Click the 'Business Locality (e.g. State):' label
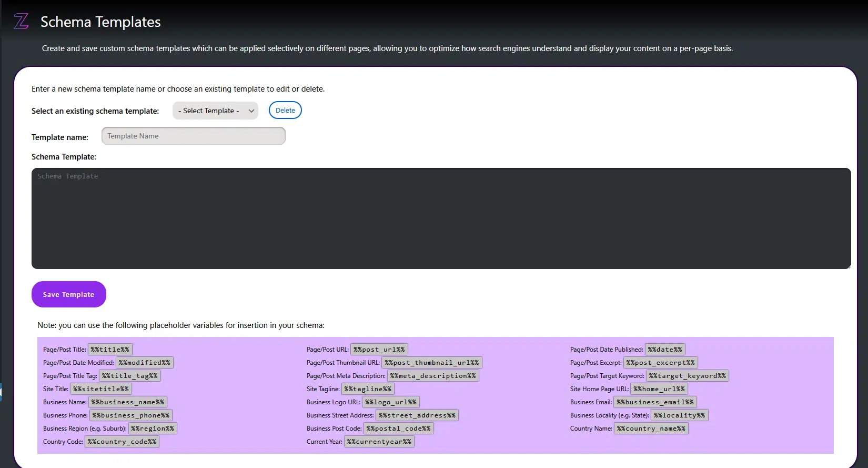The height and width of the screenshot is (468, 868). point(610,415)
